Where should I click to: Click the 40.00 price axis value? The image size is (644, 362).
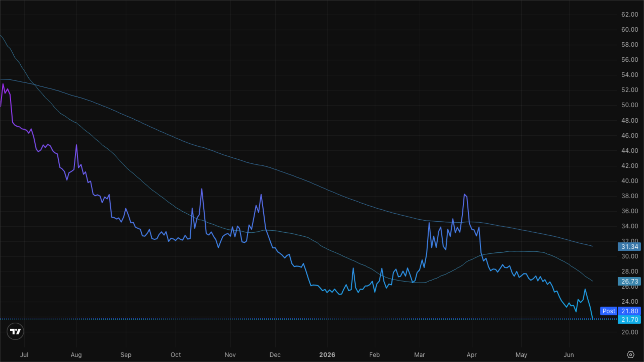(630, 181)
